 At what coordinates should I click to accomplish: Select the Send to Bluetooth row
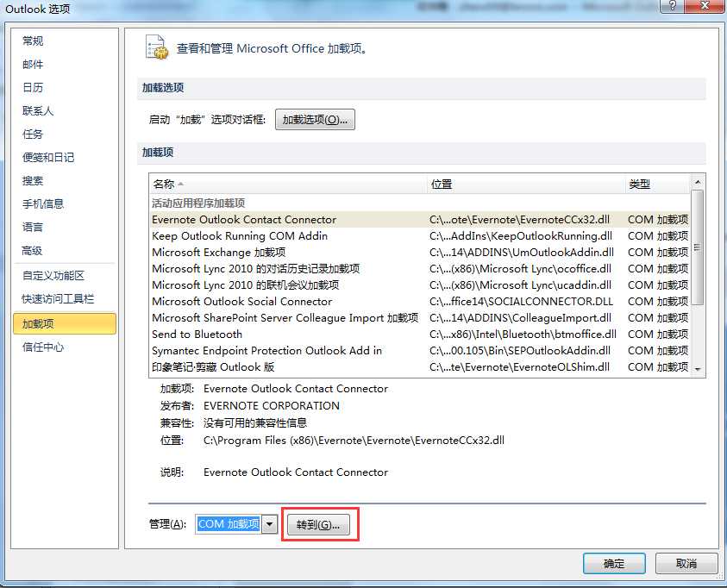420,334
